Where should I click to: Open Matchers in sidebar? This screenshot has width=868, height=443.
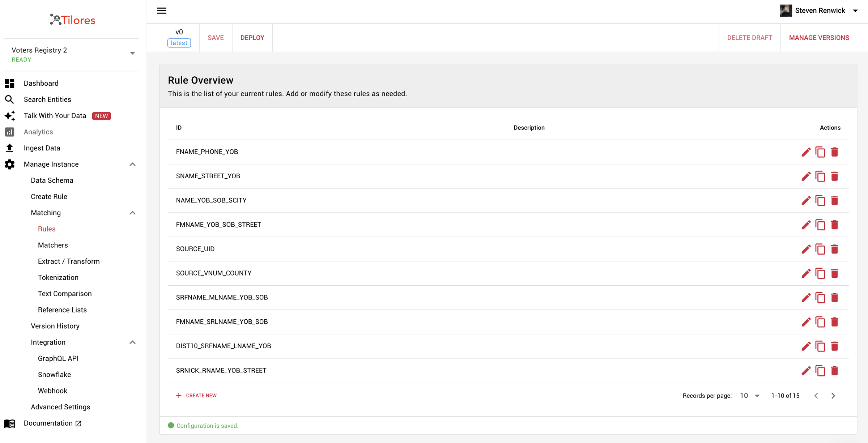[53, 245]
